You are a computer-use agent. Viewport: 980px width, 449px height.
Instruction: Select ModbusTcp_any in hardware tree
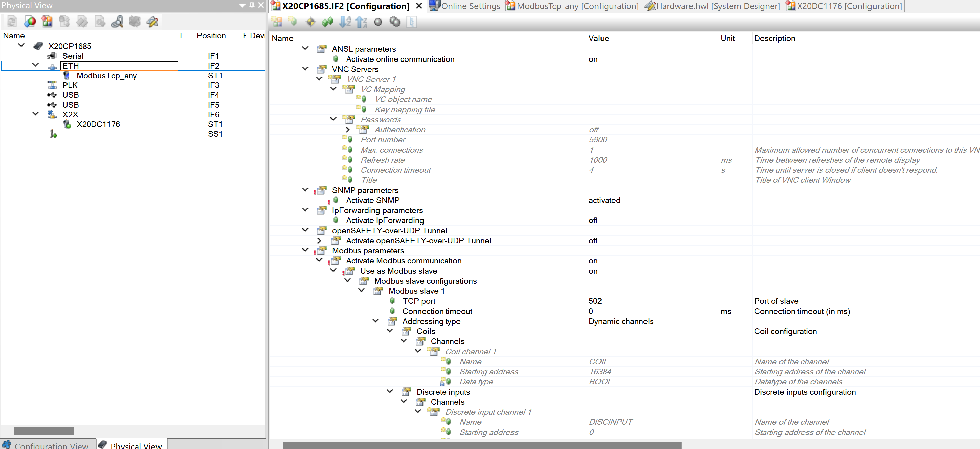[106, 75]
